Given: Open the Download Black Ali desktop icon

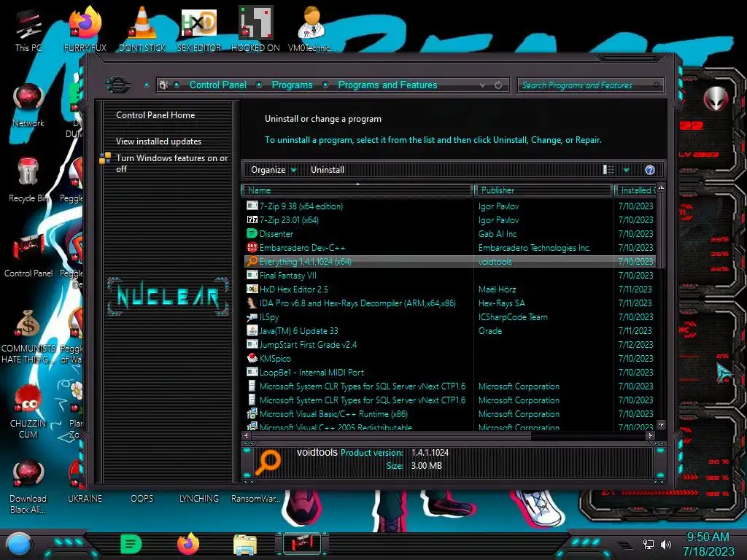Looking at the screenshot, I should 28,487.
